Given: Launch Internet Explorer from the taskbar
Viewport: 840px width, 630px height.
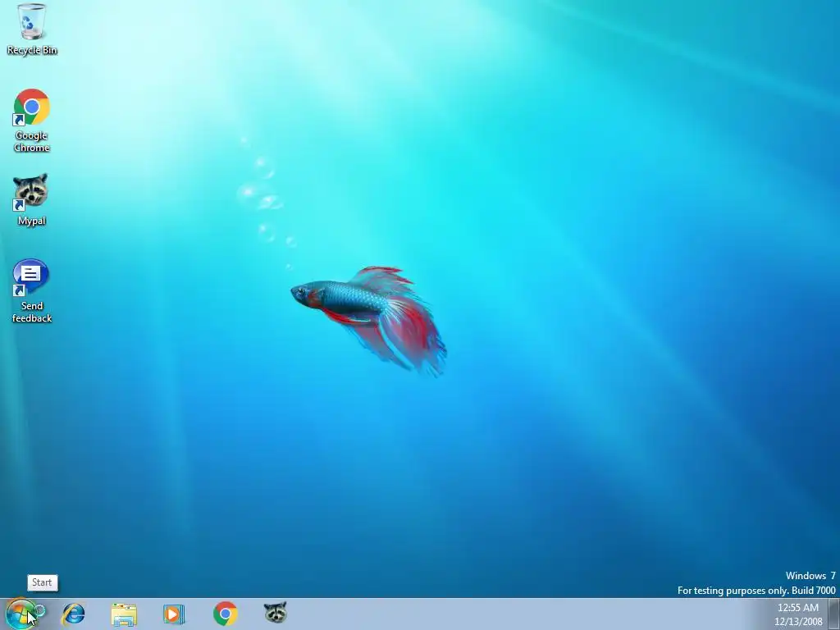Looking at the screenshot, I should coord(73,614).
